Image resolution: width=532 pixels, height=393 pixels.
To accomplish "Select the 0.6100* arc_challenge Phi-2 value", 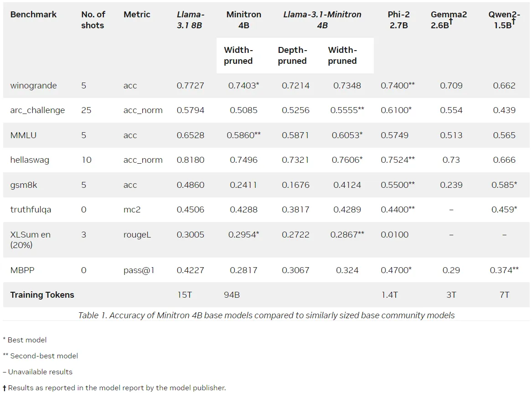I will click(396, 110).
